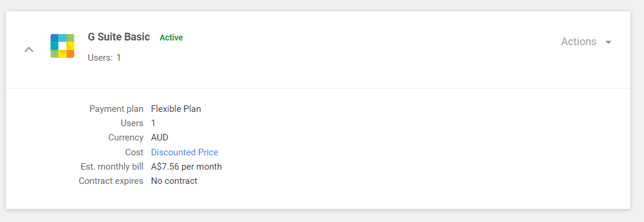The height and width of the screenshot is (222, 644).
Task: Click the Contract expires label
Action: click(x=111, y=181)
